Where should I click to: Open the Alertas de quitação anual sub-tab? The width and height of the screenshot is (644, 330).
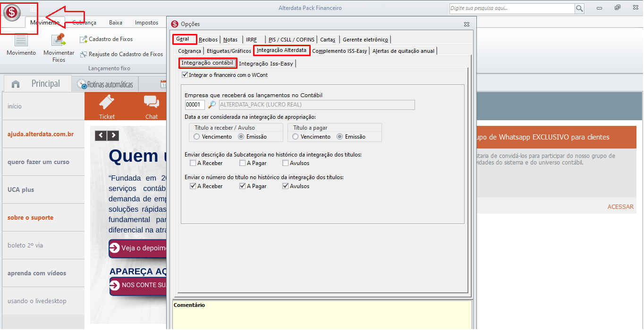[x=404, y=51]
